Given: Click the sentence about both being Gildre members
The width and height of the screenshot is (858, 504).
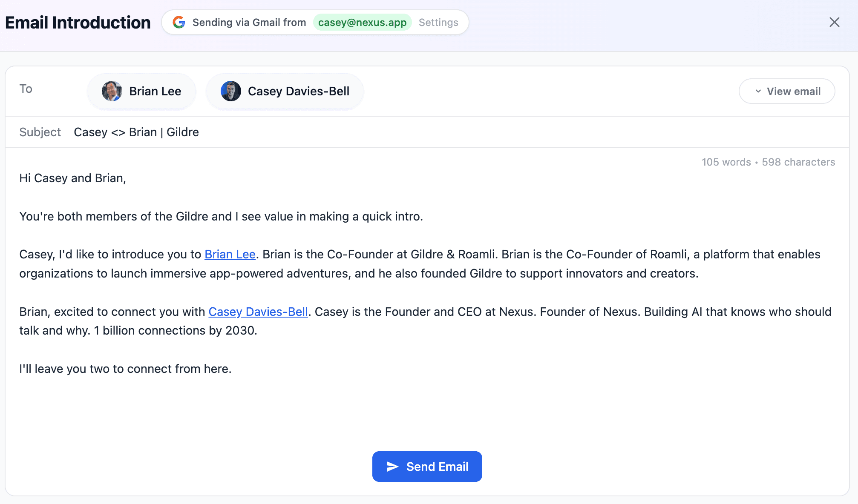Looking at the screenshot, I should coord(221,216).
